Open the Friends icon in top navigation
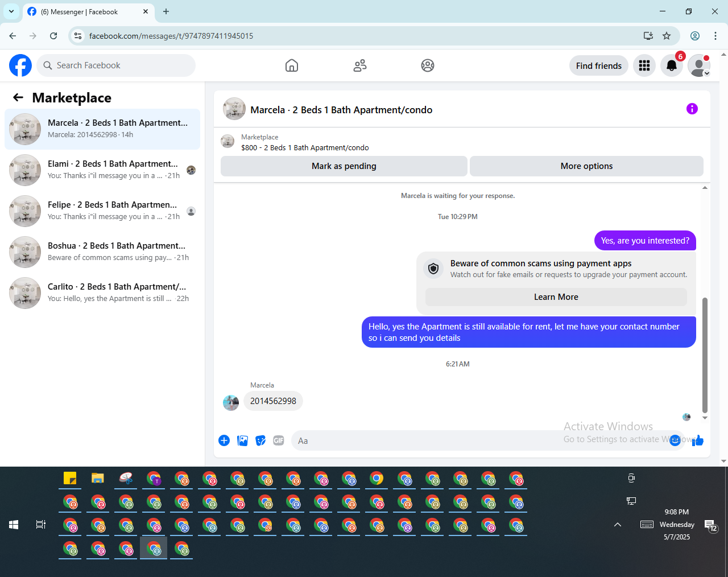728x577 pixels. pyautogui.click(x=360, y=65)
